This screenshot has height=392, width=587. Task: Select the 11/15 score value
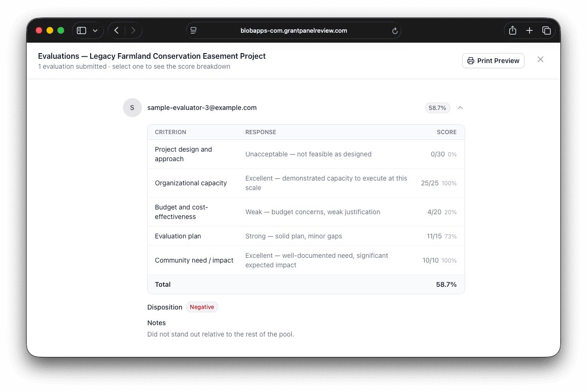434,236
